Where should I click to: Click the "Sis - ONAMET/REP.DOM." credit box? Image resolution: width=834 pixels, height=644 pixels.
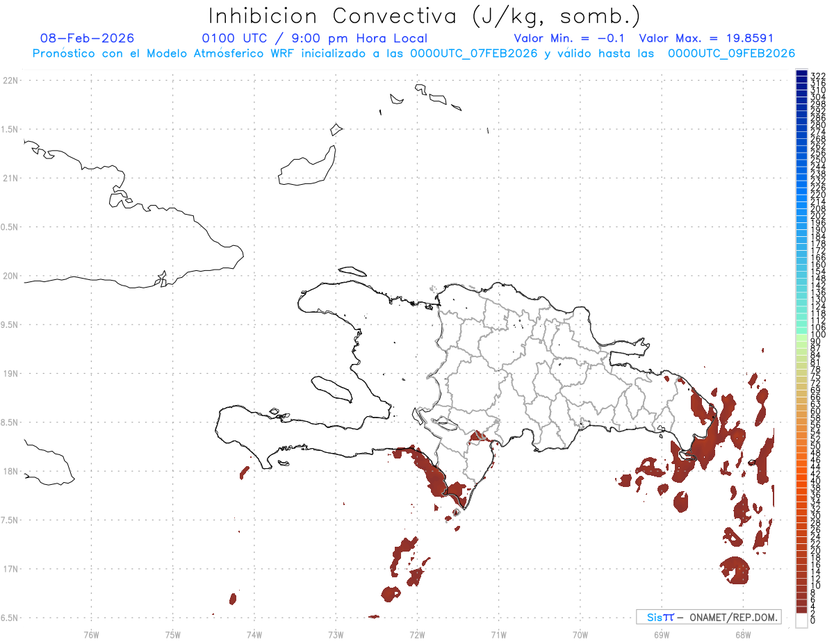coord(708,617)
